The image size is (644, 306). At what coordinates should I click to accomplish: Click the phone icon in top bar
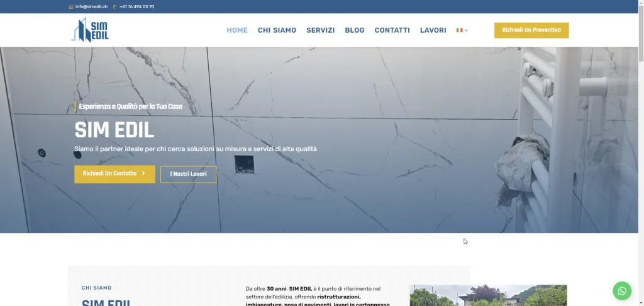point(114,6)
